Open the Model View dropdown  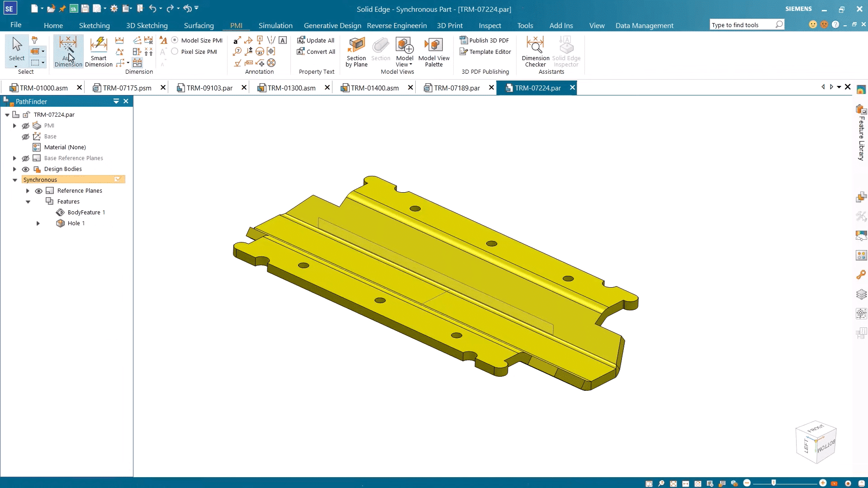click(x=404, y=64)
